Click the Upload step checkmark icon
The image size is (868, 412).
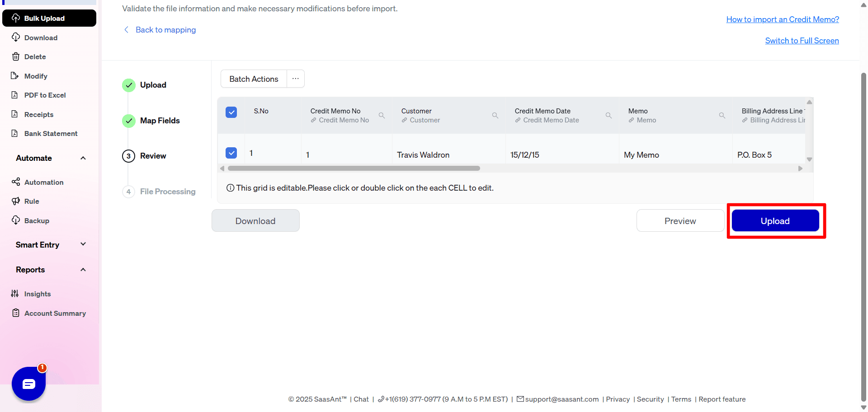(x=129, y=85)
